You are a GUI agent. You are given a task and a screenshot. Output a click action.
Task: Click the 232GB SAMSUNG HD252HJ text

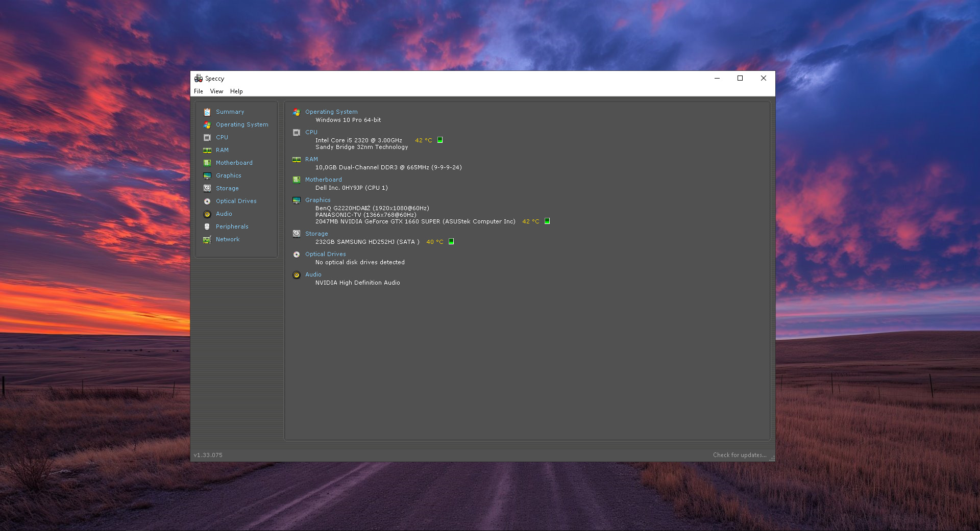[367, 242]
